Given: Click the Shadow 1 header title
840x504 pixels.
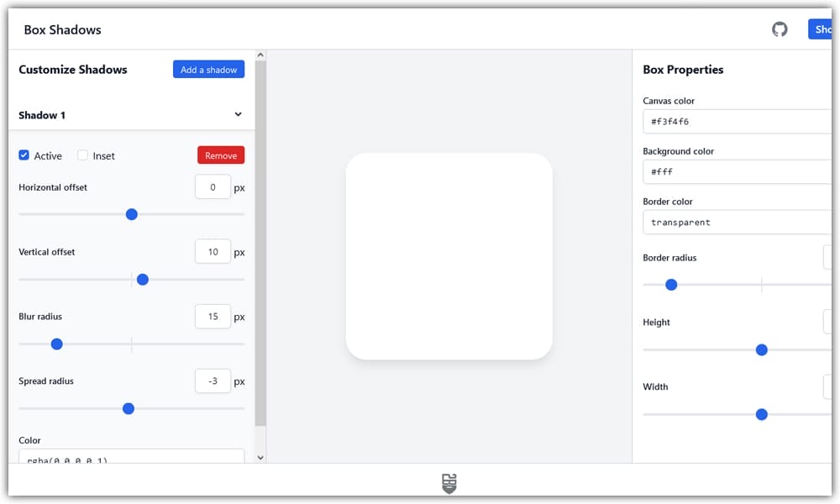Looking at the screenshot, I should point(42,115).
